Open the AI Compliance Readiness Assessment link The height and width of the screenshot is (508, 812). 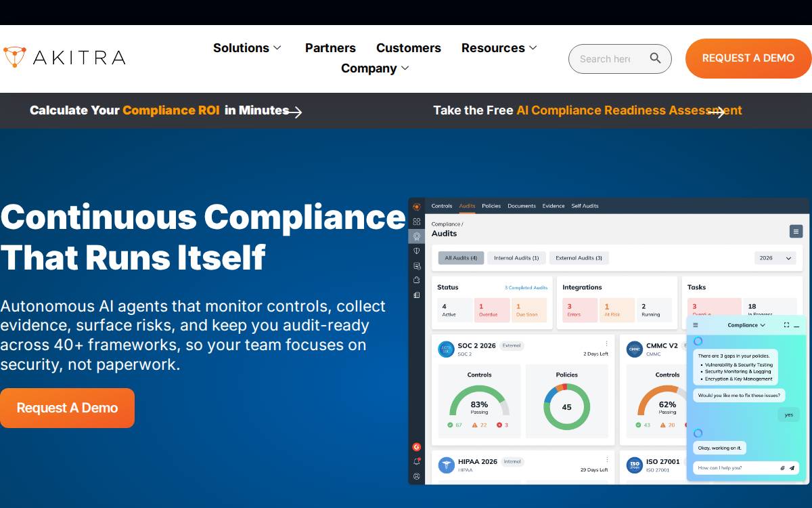click(587, 110)
